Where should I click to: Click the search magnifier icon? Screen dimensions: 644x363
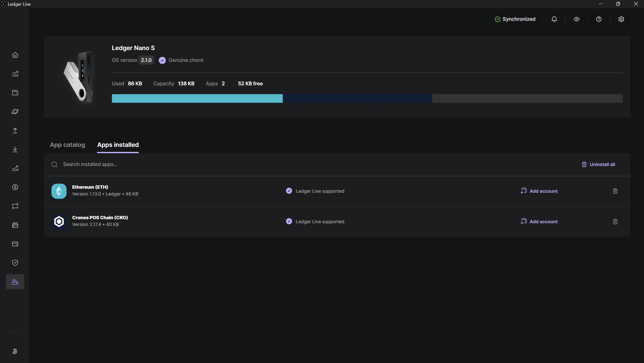click(x=54, y=164)
